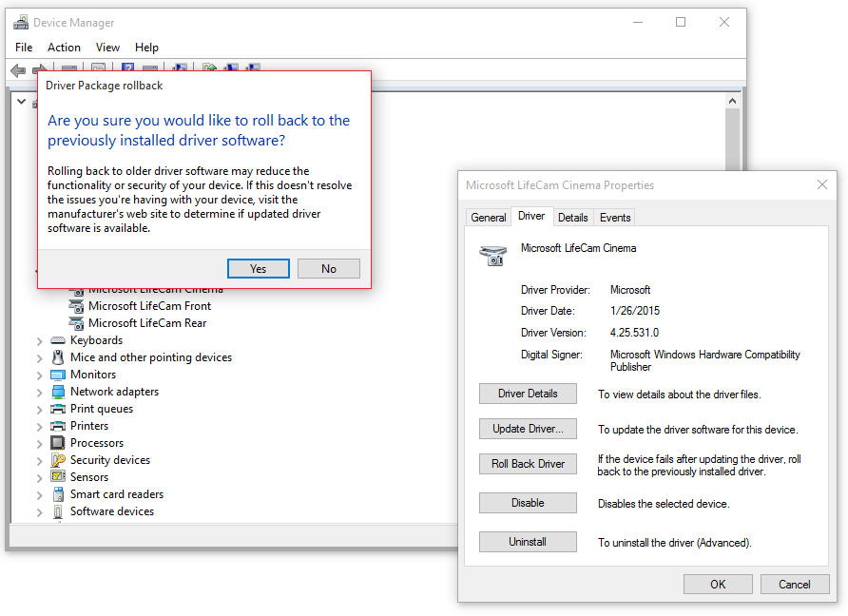Expand the Smart card readers category

(x=39, y=495)
